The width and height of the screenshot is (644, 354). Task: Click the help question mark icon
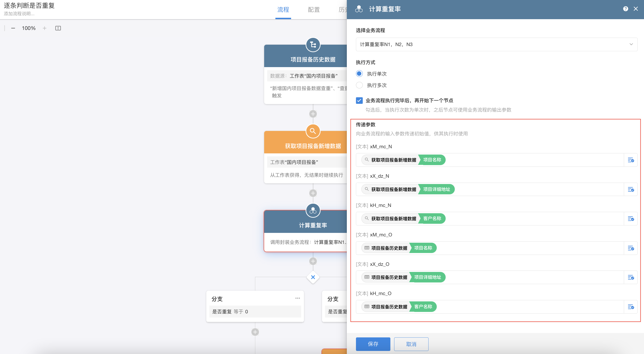pyautogui.click(x=625, y=9)
